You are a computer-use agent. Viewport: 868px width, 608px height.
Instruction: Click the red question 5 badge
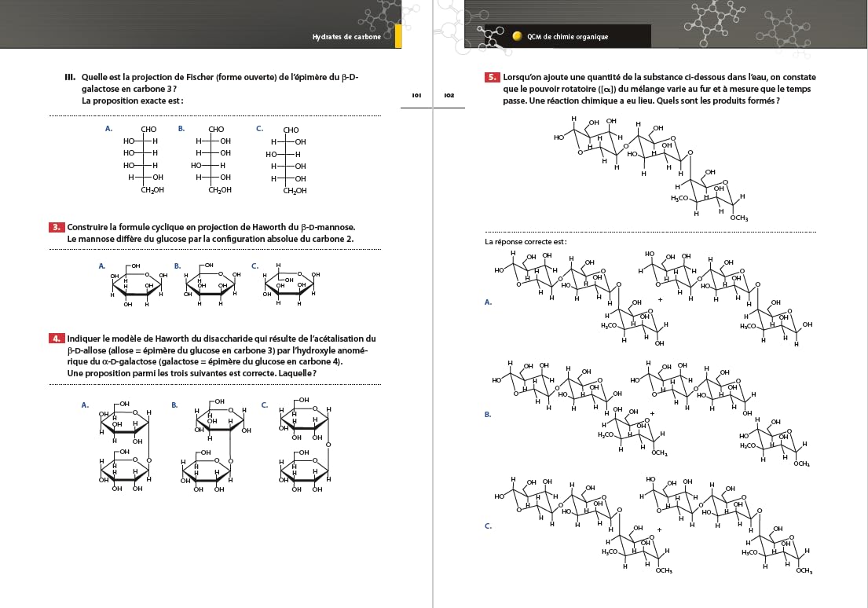click(492, 77)
